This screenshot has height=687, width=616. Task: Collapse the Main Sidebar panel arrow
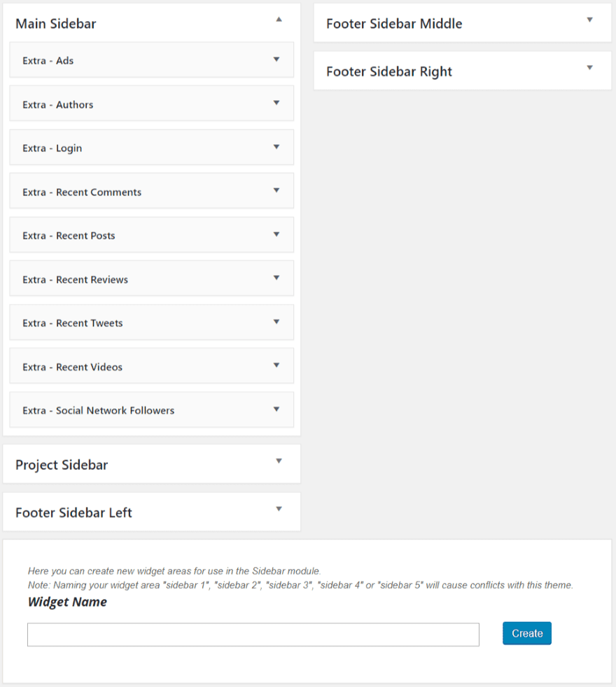[x=279, y=20]
